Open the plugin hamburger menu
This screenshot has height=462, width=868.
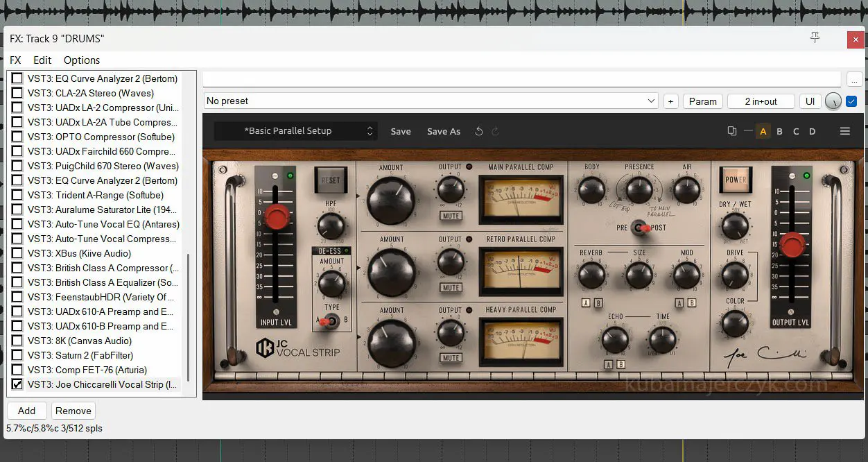(x=844, y=131)
